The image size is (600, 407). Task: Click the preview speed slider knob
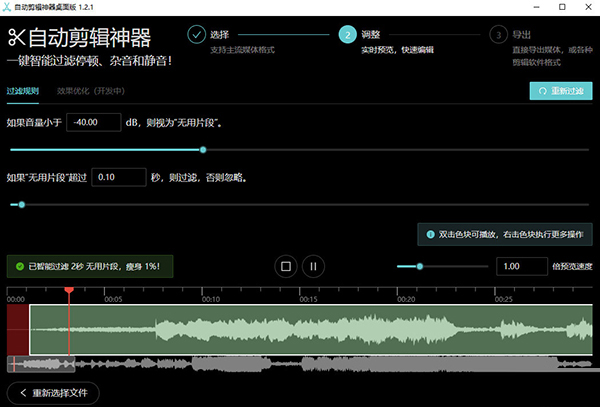(x=420, y=266)
